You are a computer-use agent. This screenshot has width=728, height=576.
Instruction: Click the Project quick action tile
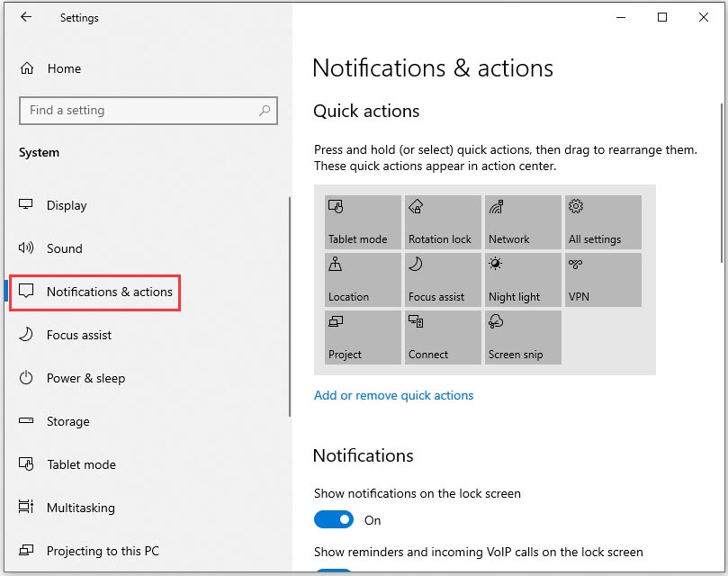pos(362,337)
